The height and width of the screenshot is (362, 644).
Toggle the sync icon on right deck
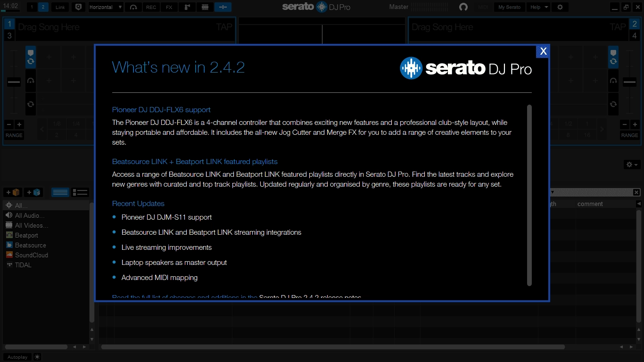click(613, 61)
